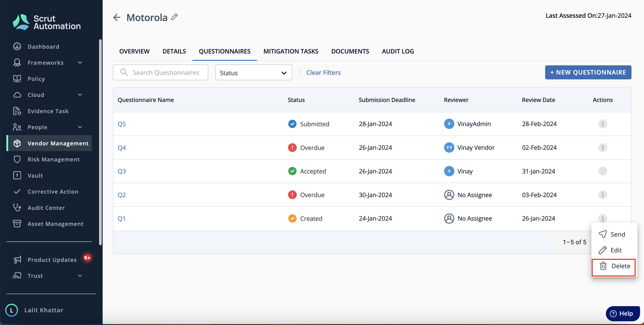Open Dashboard from the sidebar

(43, 46)
